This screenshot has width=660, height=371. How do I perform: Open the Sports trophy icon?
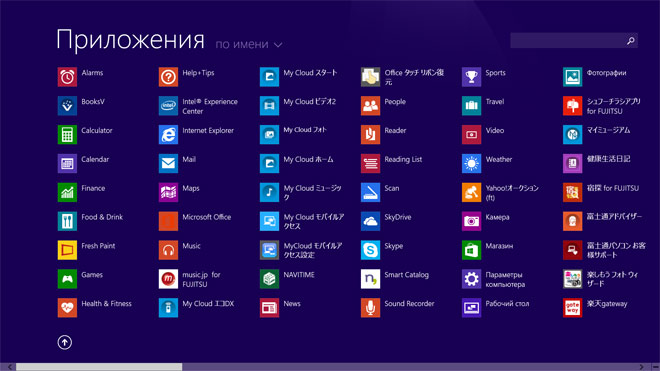[x=471, y=77]
